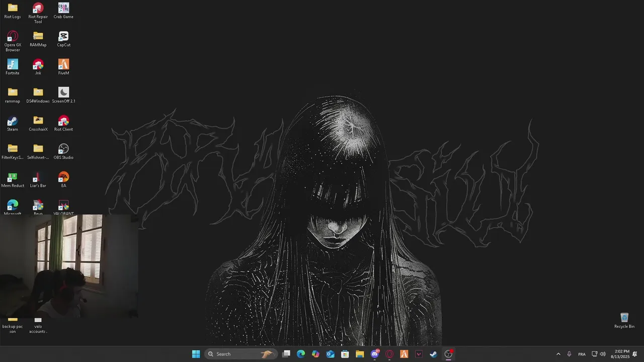
Task: Open Microsoft Edge from the taskbar
Action: [x=301, y=354]
